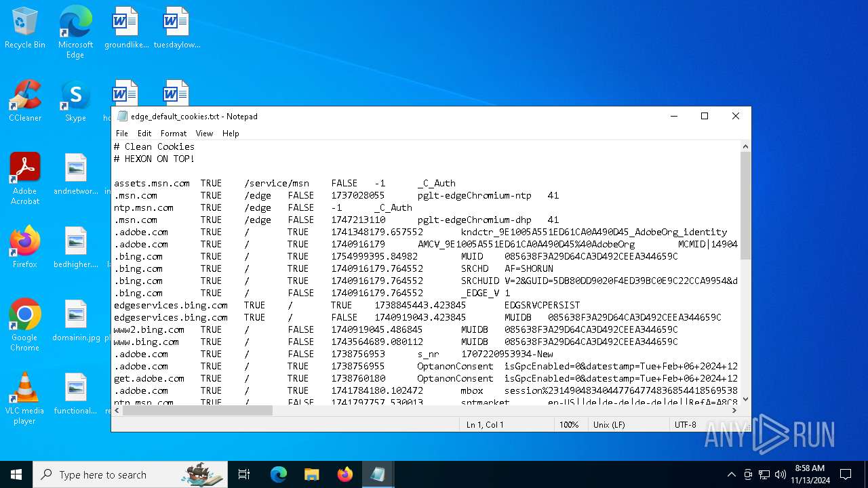The image size is (868, 488).
Task: Open the View menu in Notepad
Action: coord(204,134)
